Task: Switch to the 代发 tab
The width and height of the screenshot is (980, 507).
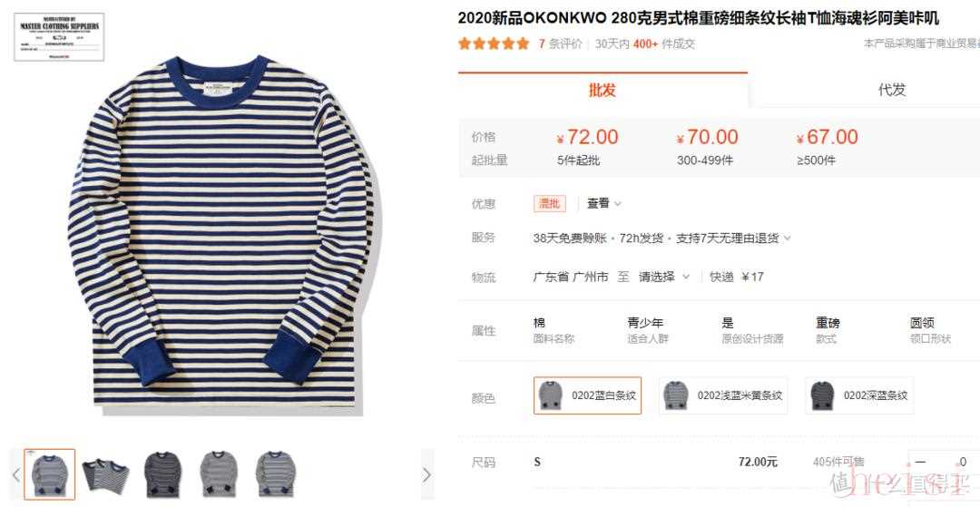Action: pos(891,90)
